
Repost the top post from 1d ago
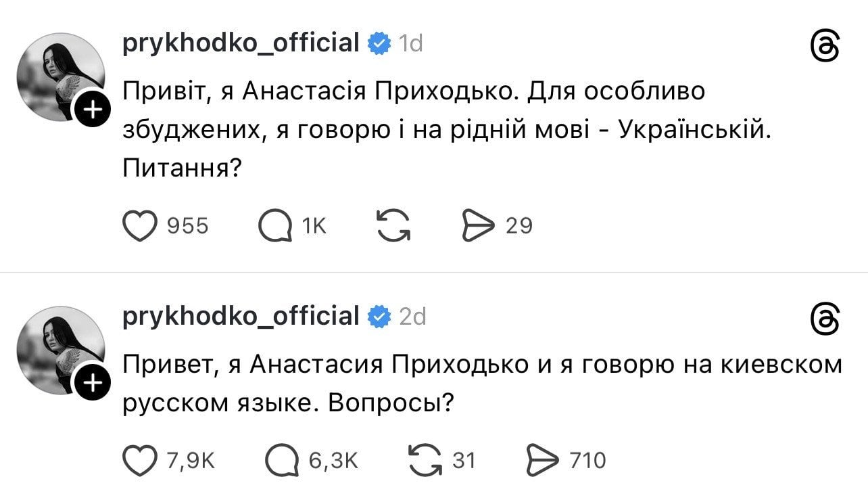[x=393, y=225]
